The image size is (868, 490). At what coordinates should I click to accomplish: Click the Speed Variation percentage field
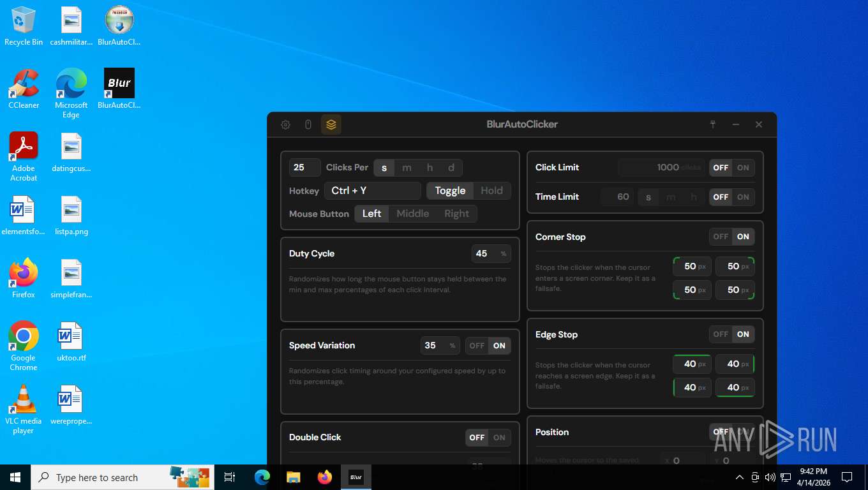(x=440, y=346)
